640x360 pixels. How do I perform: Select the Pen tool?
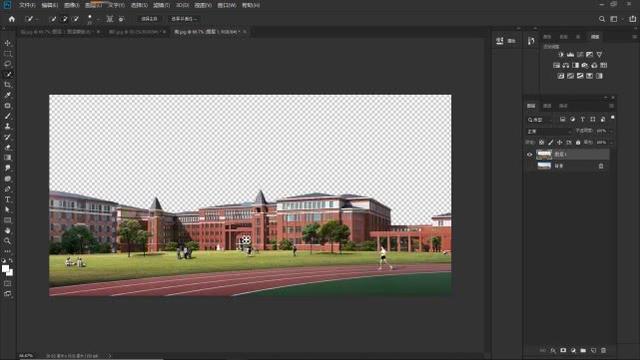[7, 189]
